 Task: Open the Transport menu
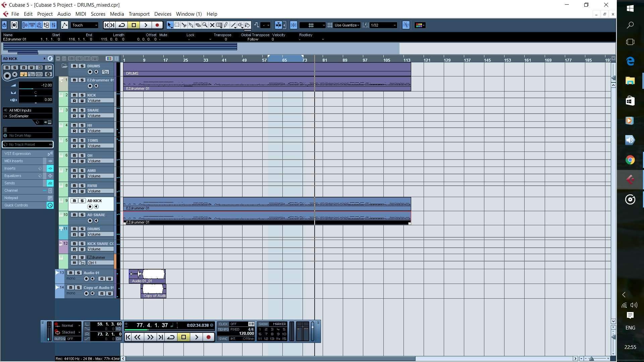(139, 14)
